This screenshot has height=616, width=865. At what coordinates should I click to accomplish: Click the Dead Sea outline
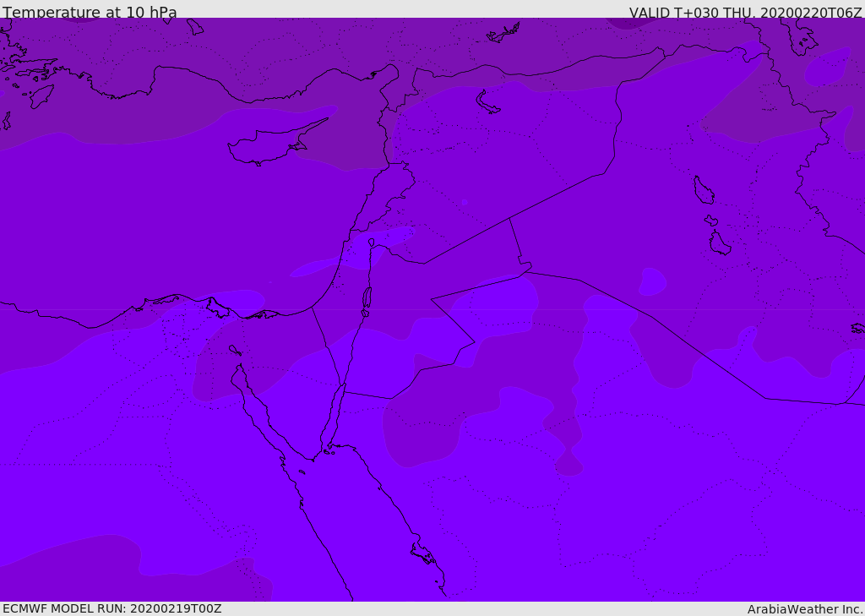367,298
